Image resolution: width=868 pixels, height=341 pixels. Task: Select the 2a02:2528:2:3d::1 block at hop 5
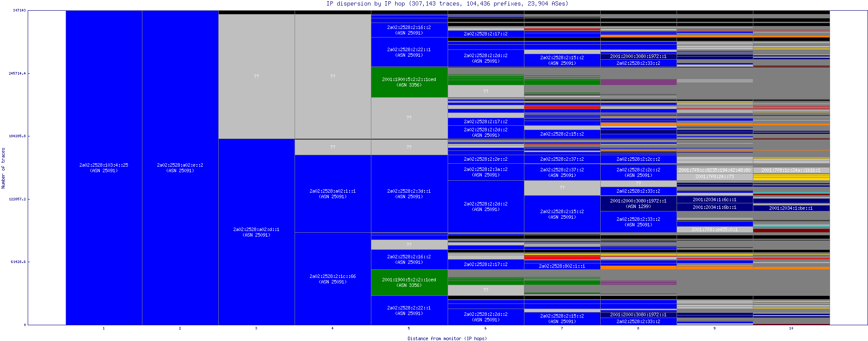click(409, 194)
